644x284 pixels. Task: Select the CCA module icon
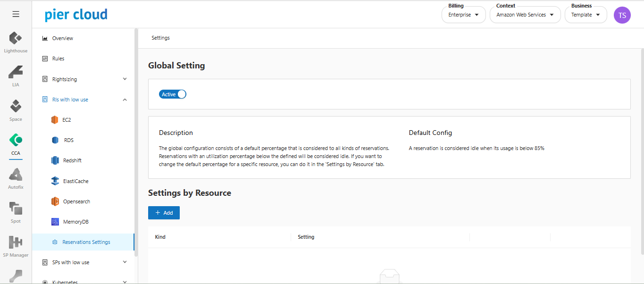point(16,141)
